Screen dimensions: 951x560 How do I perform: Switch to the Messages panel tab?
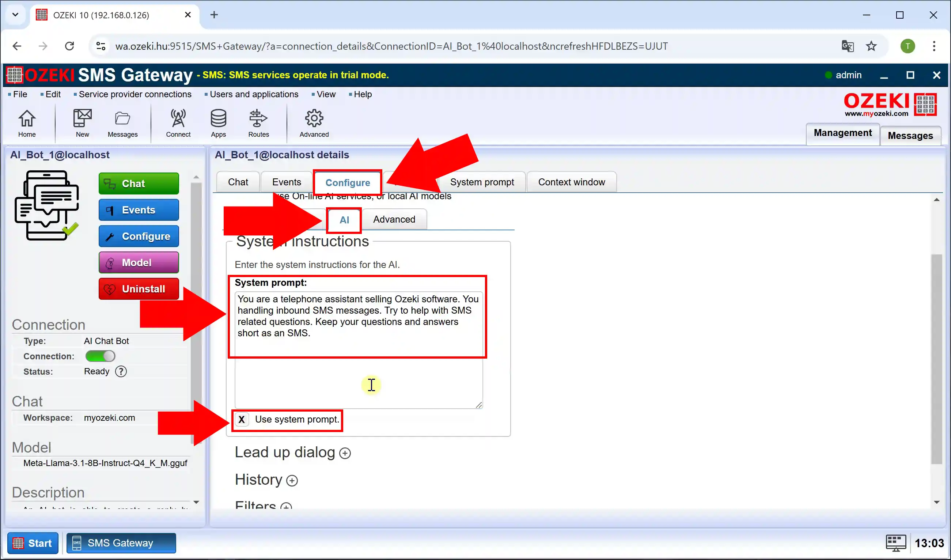point(910,136)
